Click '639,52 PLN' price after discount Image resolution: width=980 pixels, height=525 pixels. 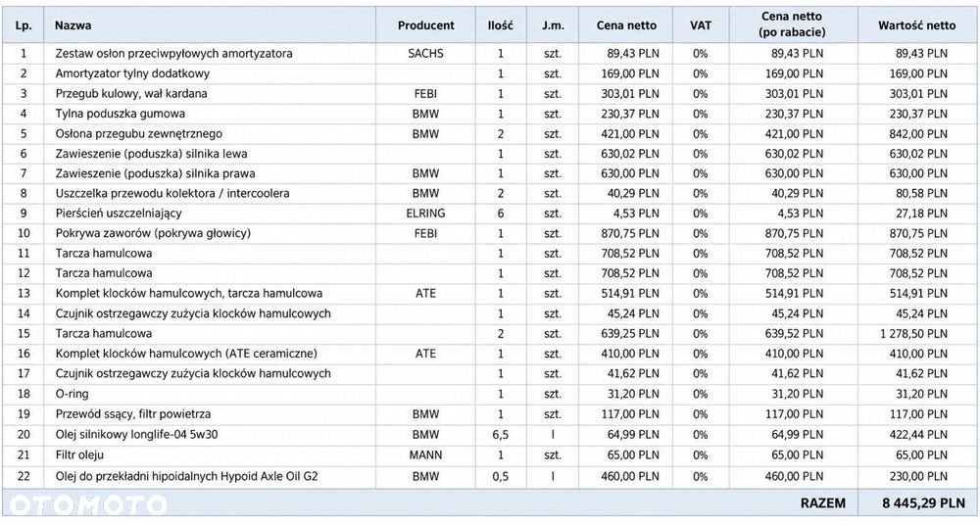(x=794, y=334)
